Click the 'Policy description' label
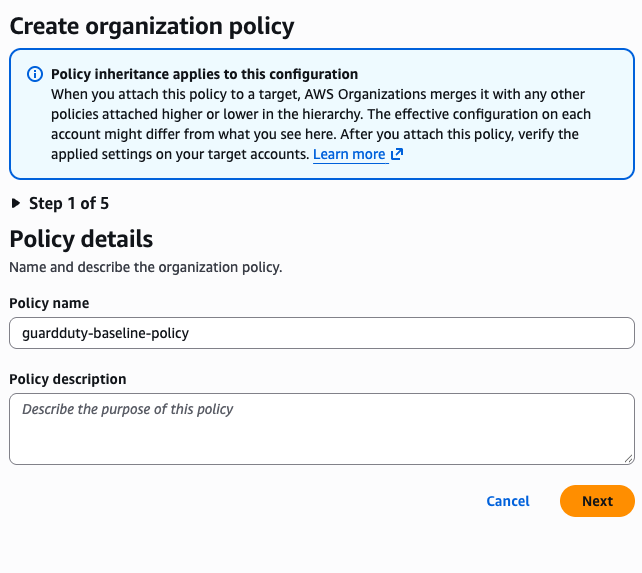642x573 pixels. click(68, 379)
